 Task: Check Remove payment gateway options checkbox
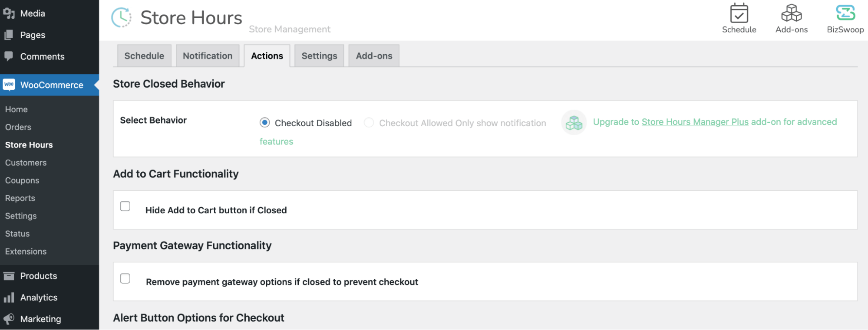(x=125, y=278)
